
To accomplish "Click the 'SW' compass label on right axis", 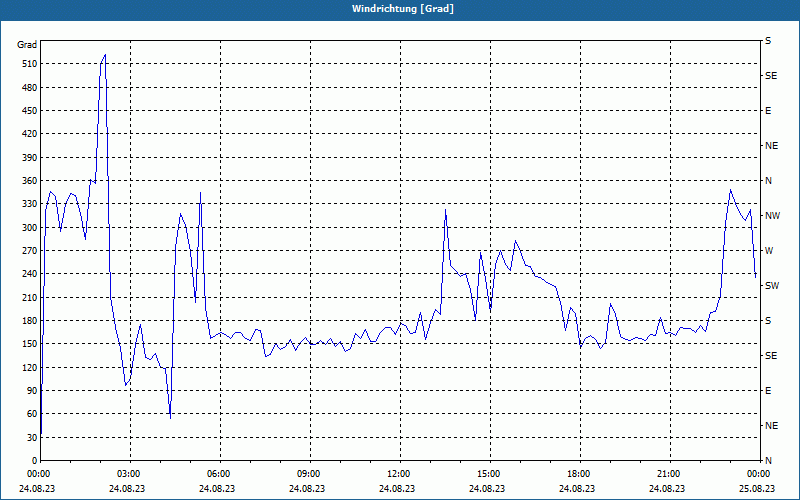I will pos(772,286).
